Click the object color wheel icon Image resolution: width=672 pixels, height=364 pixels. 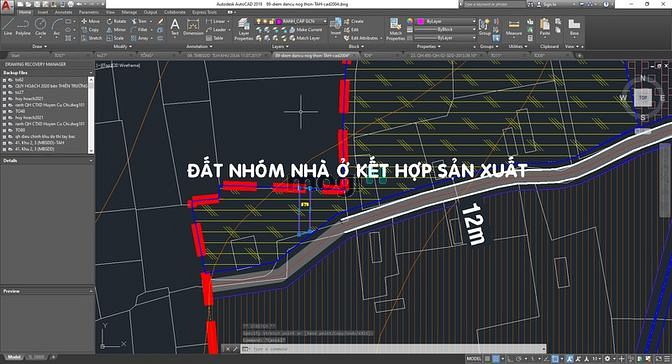(410, 21)
